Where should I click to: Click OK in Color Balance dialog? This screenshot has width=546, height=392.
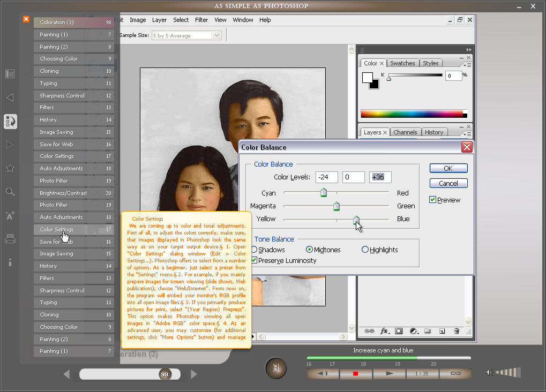tap(448, 168)
